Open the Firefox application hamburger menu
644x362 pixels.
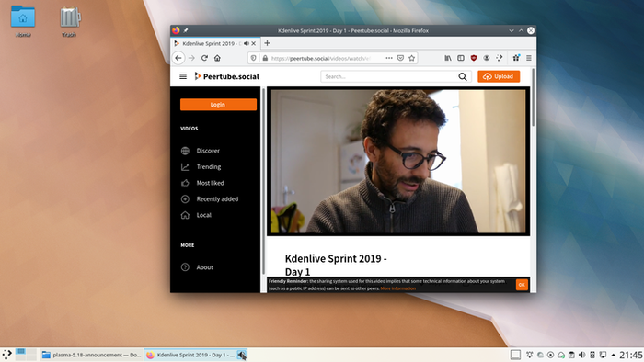529,58
